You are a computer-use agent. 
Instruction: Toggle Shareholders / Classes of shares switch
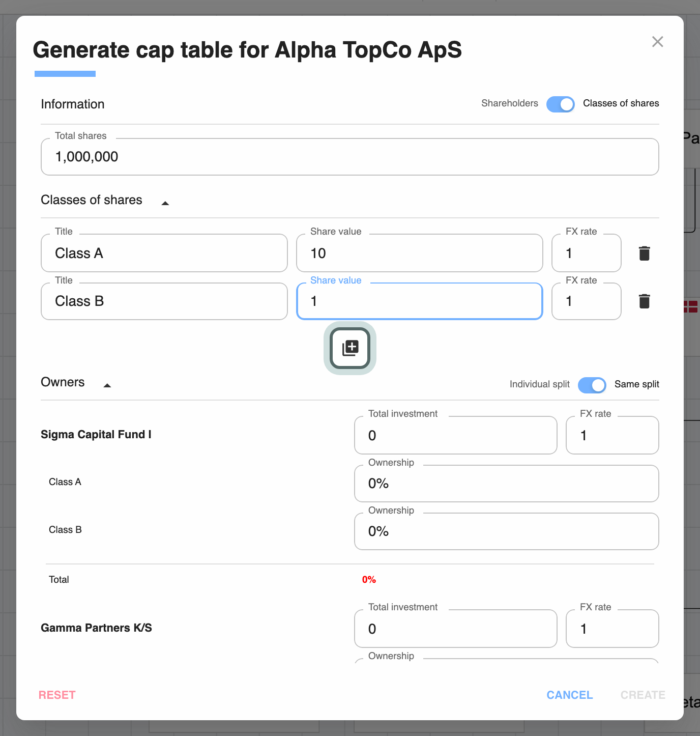click(x=560, y=104)
